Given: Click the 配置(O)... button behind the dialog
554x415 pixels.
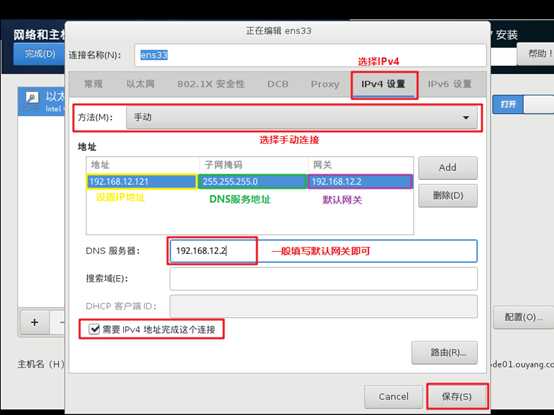Looking at the screenshot, I should click(524, 317).
